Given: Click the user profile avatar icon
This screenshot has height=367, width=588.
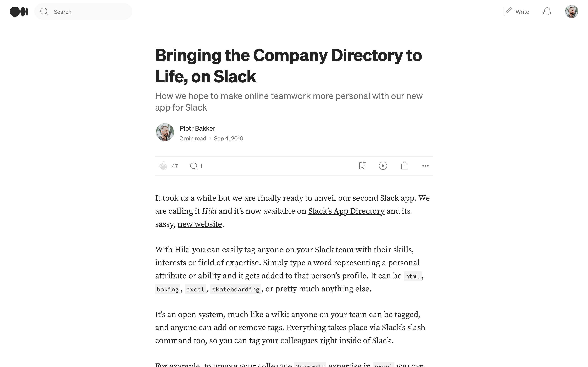Looking at the screenshot, I should click(571, 11).
